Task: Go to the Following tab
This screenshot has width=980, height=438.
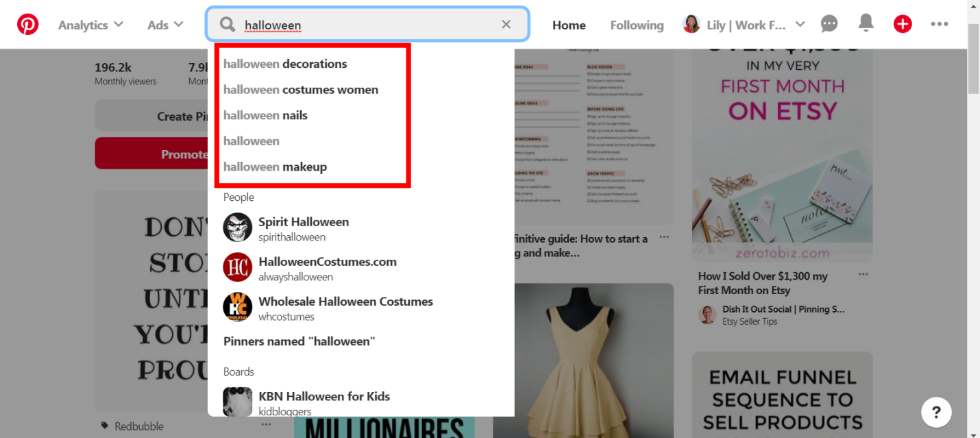Action: click(637, 25)
